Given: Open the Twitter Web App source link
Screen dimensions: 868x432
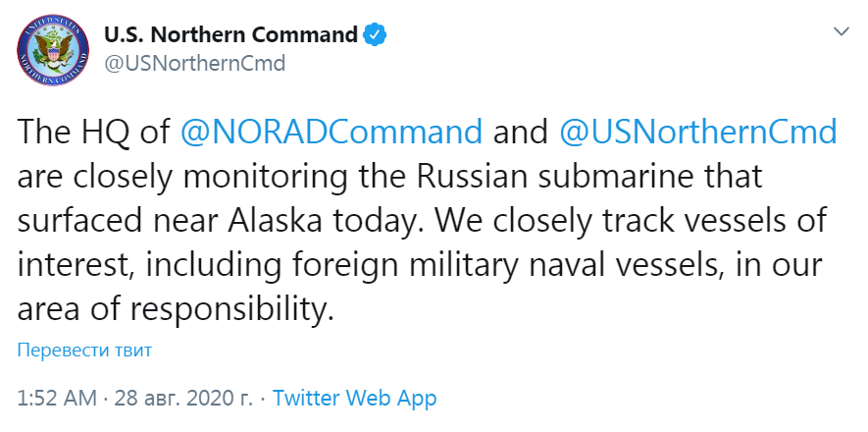Looking at the screenshot, I should pyautogui.click(x=354, y=399).
